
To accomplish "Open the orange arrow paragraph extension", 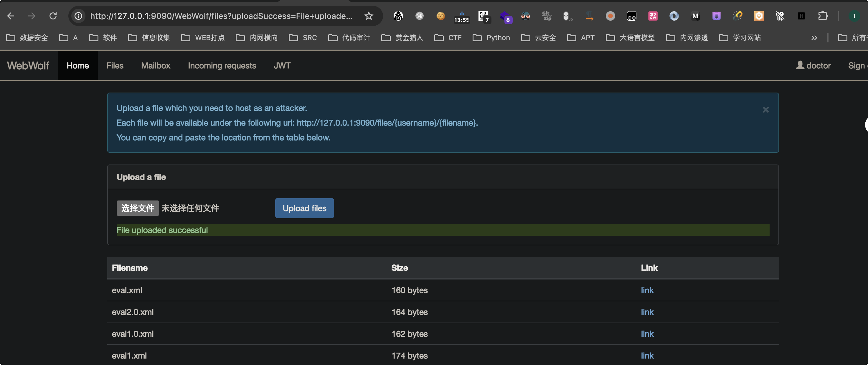I will coord(589,16).
